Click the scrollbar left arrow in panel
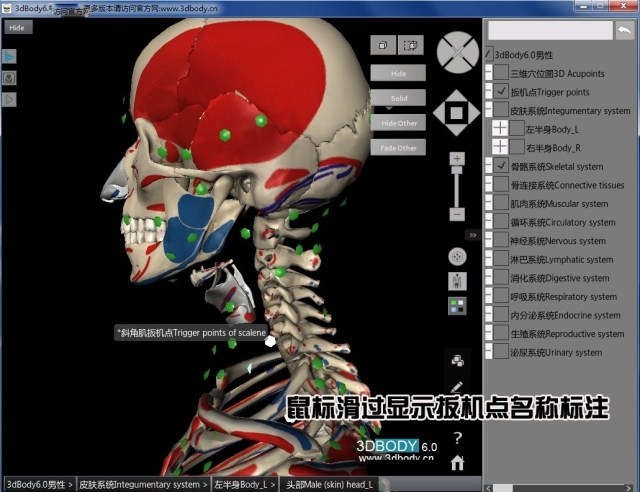This screenshot has height=492, width=640. pos(488,488)
